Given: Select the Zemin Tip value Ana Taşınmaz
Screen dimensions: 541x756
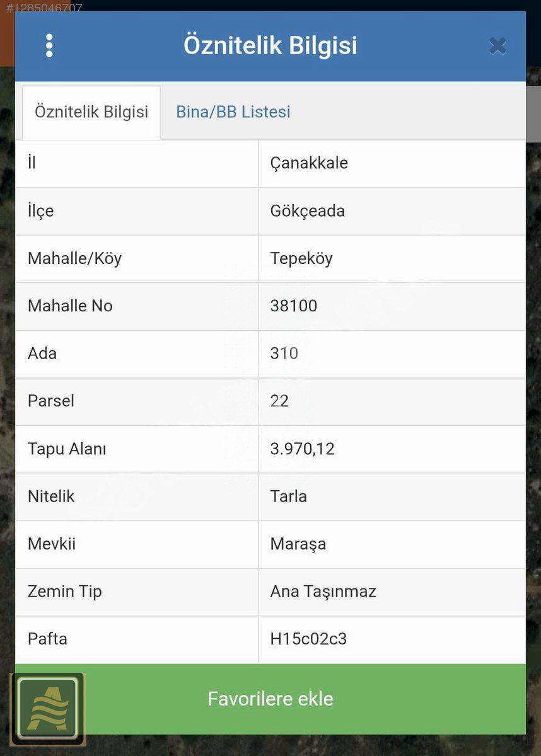Looking at the screenshot, I should 323,592.
